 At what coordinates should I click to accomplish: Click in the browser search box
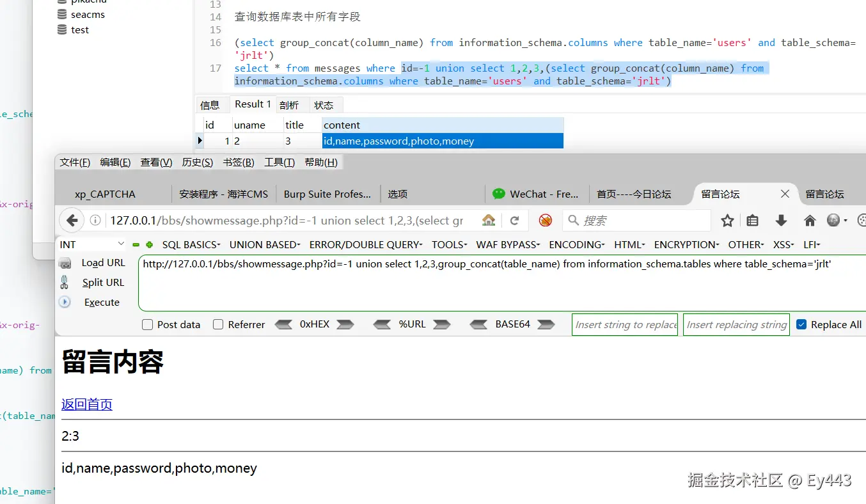(x=637, y=221)
